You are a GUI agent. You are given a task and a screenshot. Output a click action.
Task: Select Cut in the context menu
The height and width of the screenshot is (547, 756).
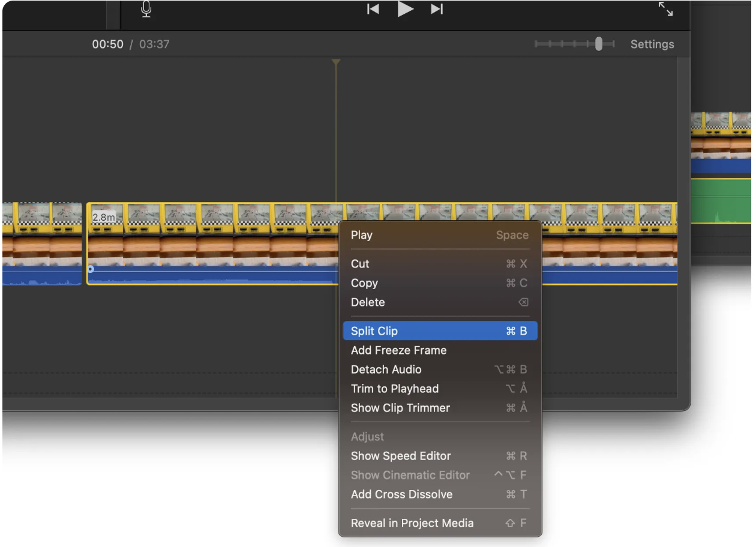click(x=360, y=264)
